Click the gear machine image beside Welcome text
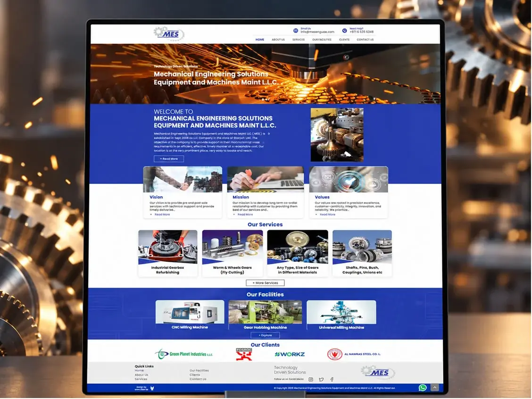This screenshot has height=399, width=532. tap(337, 135)
